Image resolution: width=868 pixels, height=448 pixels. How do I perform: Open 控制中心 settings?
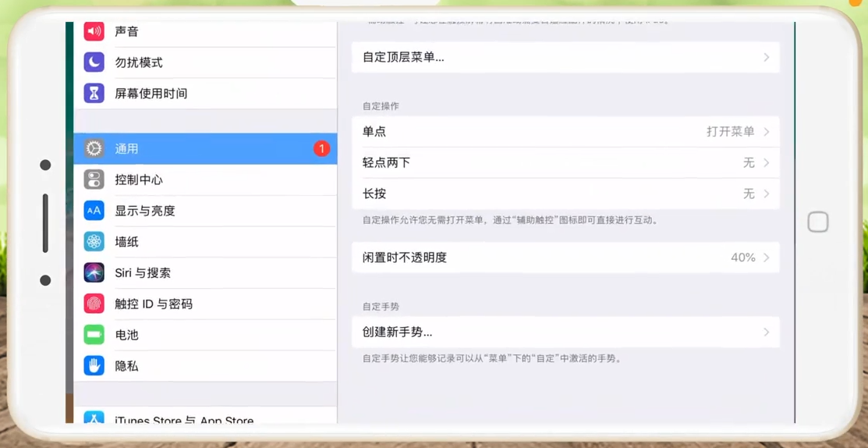click(x=205, y=180)
